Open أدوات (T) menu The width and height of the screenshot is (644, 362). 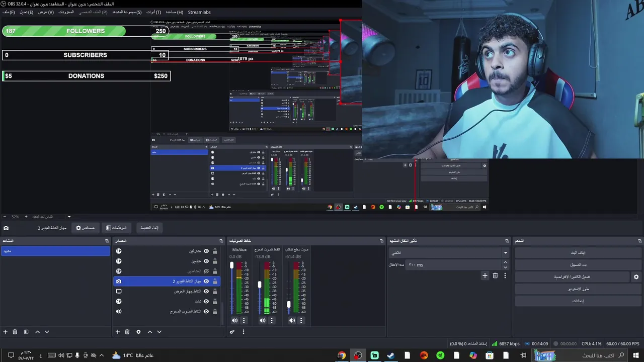(x=153, y=12)
